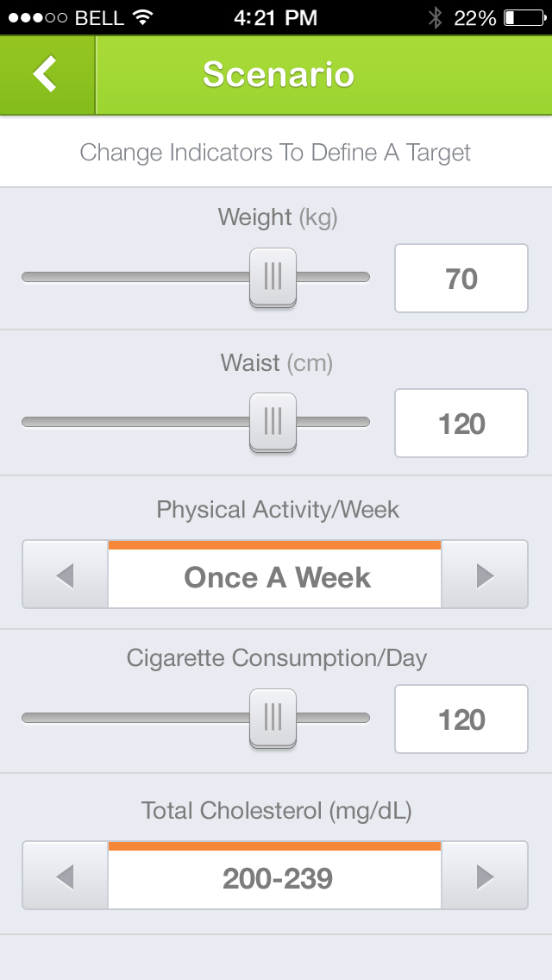Click the Waist slider handle
The height and width of the screenshot is (980, 552).
tap(273, 422)
